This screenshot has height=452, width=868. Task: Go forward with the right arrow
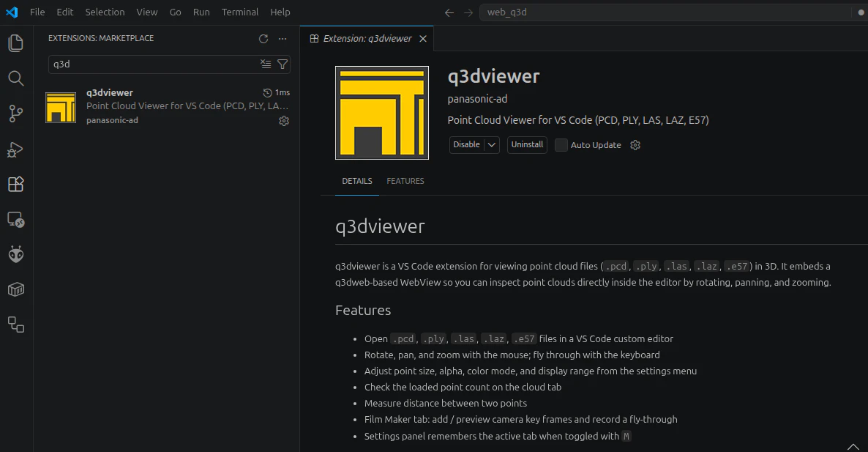468,12
